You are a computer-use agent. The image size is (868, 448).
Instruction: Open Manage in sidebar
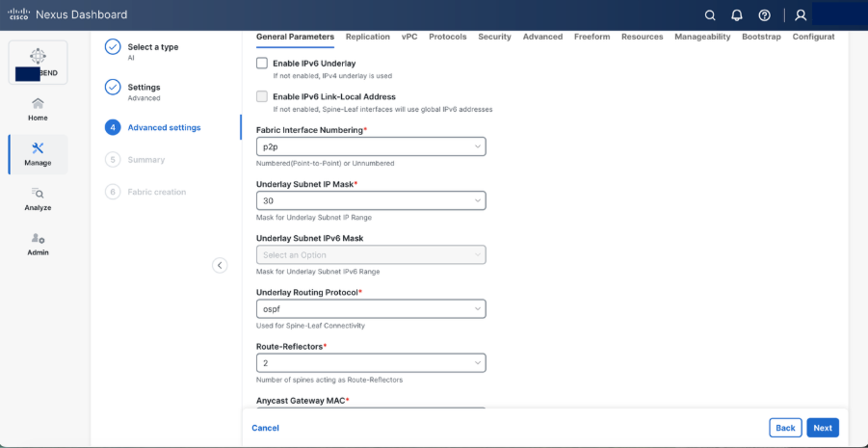click(x=38, y=154)
